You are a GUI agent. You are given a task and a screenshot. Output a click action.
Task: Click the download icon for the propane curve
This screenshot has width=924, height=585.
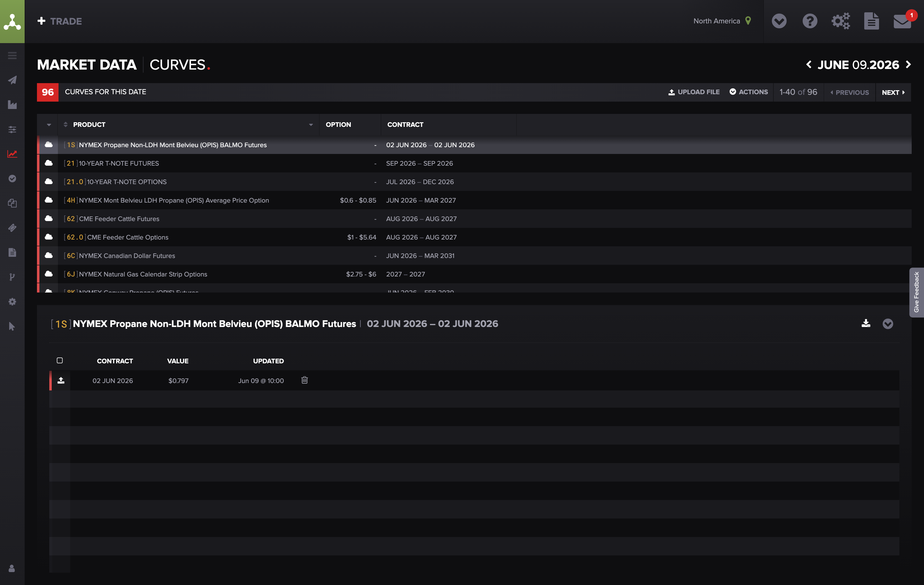pos(866,323)
